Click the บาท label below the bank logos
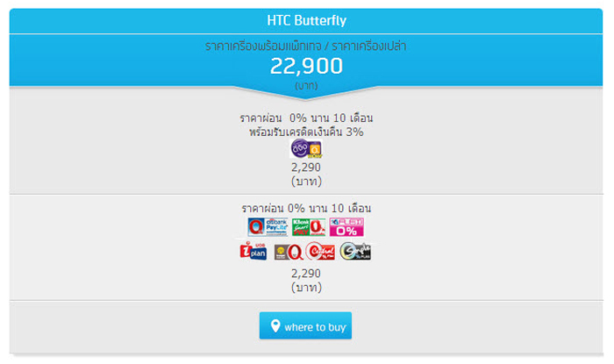 tap(306, 288)
